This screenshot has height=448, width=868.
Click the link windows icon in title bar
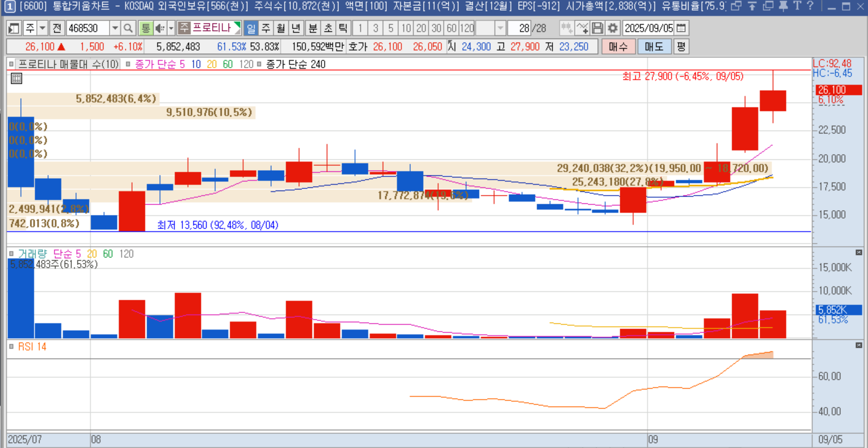click(x=736, y=6)
